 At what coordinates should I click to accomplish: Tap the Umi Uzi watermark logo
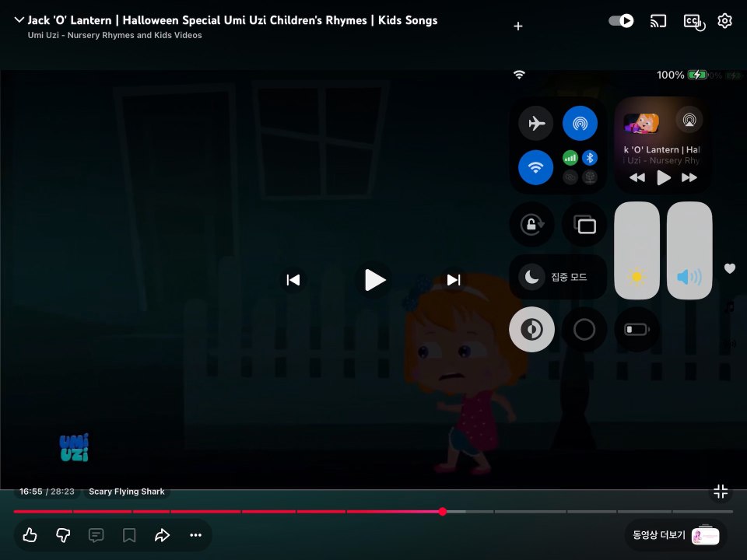[x=75, y=447]
